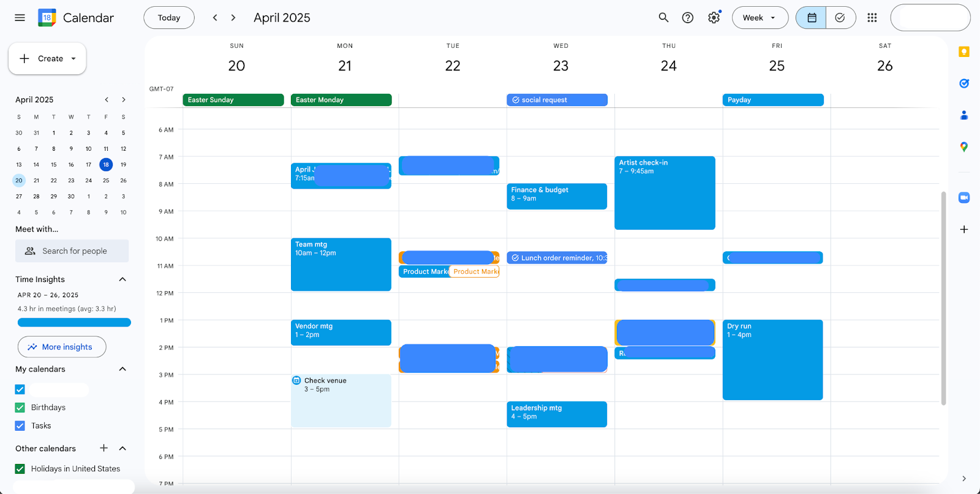Select Sunday 20 day header
Viewport: 980px width, 494px height.
(x=236, y=66)
